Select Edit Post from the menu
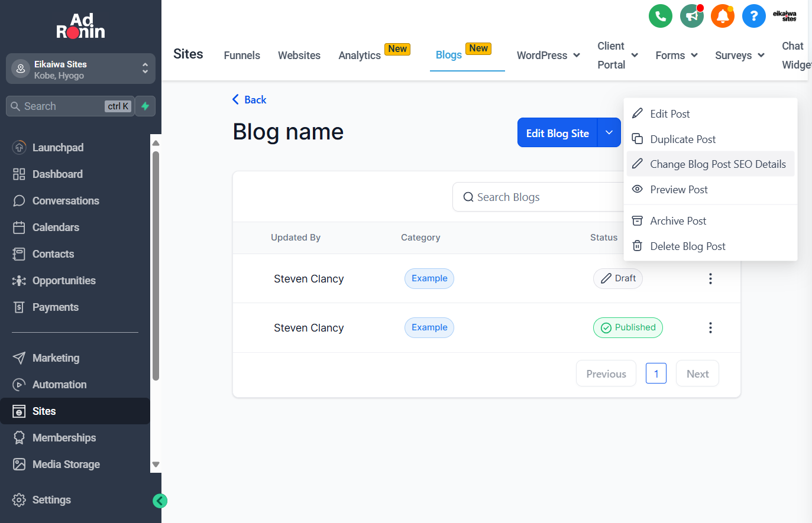Screen dimensions: 812x523 (x=710, y=113)
